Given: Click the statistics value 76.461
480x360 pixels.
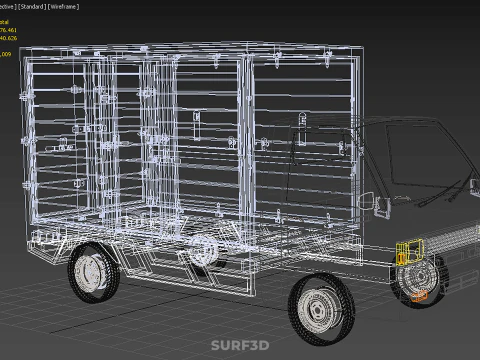Looking at the screenshot, I should pyautogui.click(x=8, y=30).
